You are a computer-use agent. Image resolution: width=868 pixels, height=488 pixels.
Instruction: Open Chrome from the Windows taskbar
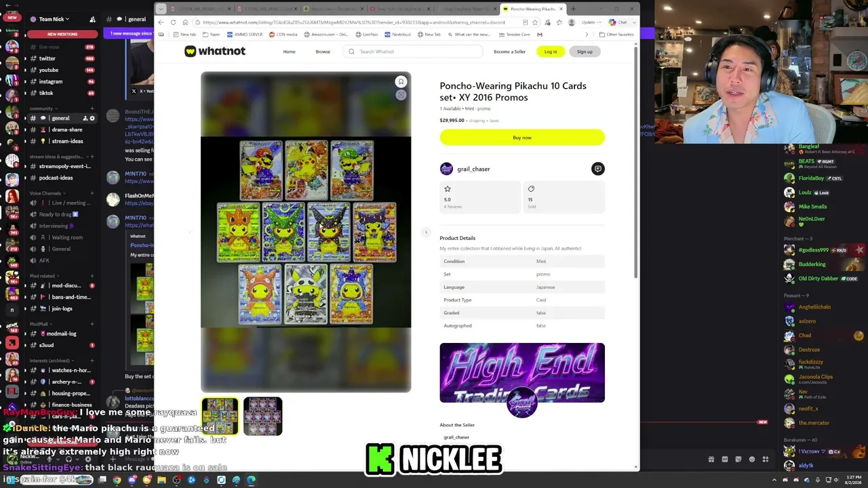pyautogui.click(x=117, y=481)
